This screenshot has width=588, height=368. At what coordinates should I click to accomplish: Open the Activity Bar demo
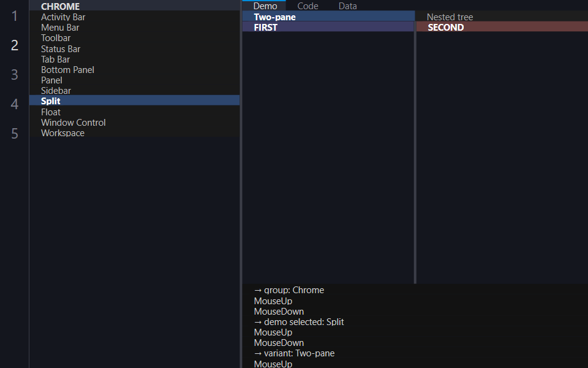click(x=134, y=17)
